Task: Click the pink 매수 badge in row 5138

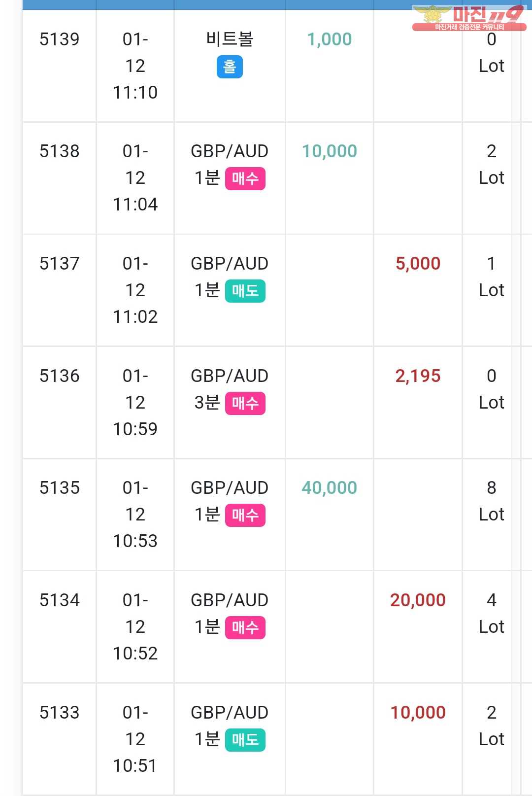Action: tap(245, 178)
